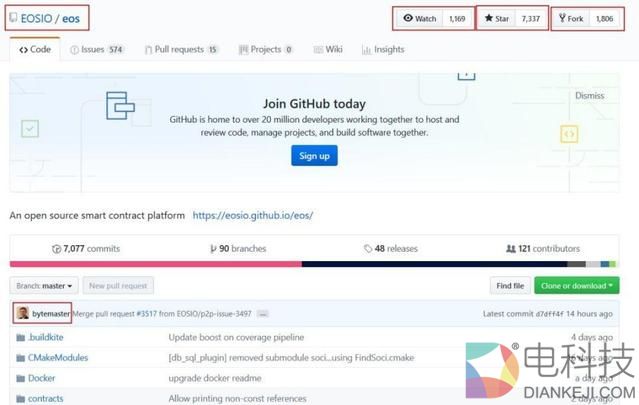
Task: Click the contracts folder icon
Action: tap(20, 398)
